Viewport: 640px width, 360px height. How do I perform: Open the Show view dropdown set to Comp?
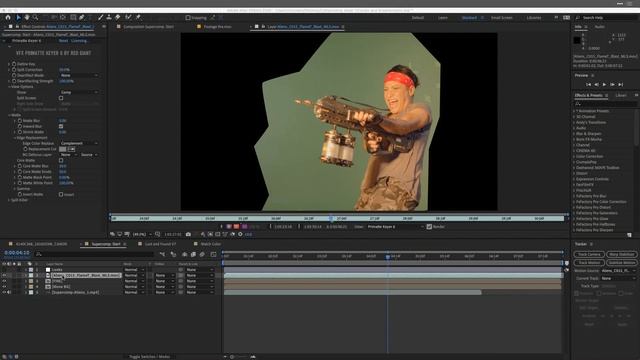coord(79,92)
